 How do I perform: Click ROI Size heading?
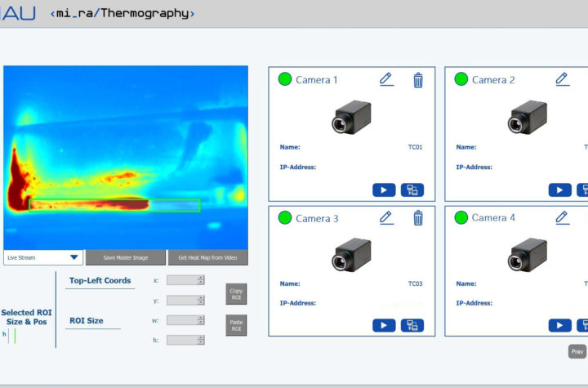point(87,320)
